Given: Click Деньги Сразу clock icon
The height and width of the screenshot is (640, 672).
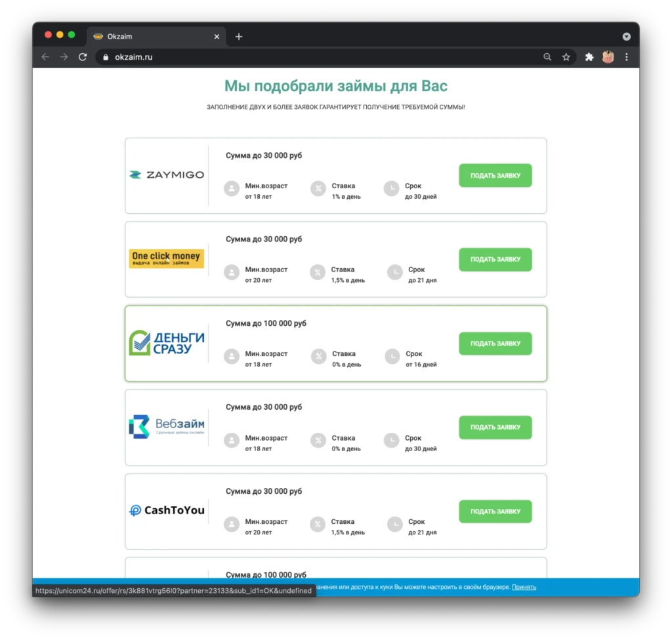Looking at the screenshot, I should point(392,357).
